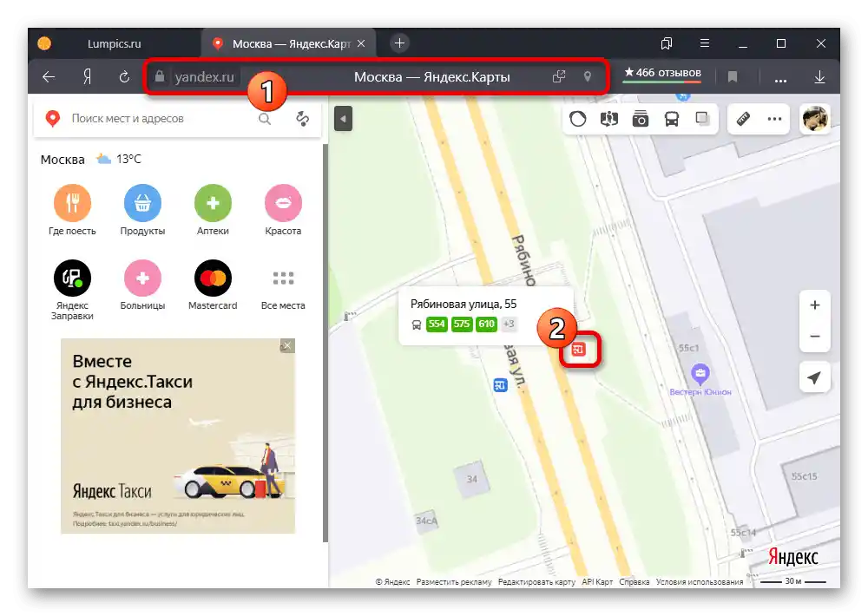This screenshot has width=868, height=616.
Task: Click the Москва city name
Action: [62, 160]
